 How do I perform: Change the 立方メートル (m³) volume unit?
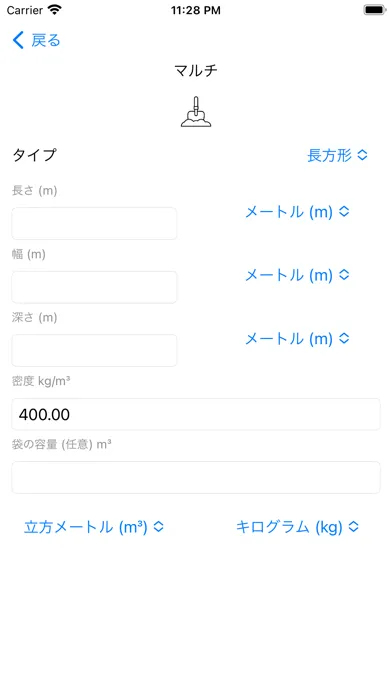point(94,527)
